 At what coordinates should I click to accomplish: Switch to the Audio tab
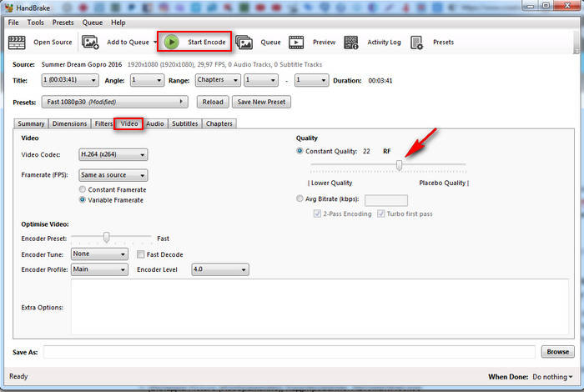click(154, 123)
